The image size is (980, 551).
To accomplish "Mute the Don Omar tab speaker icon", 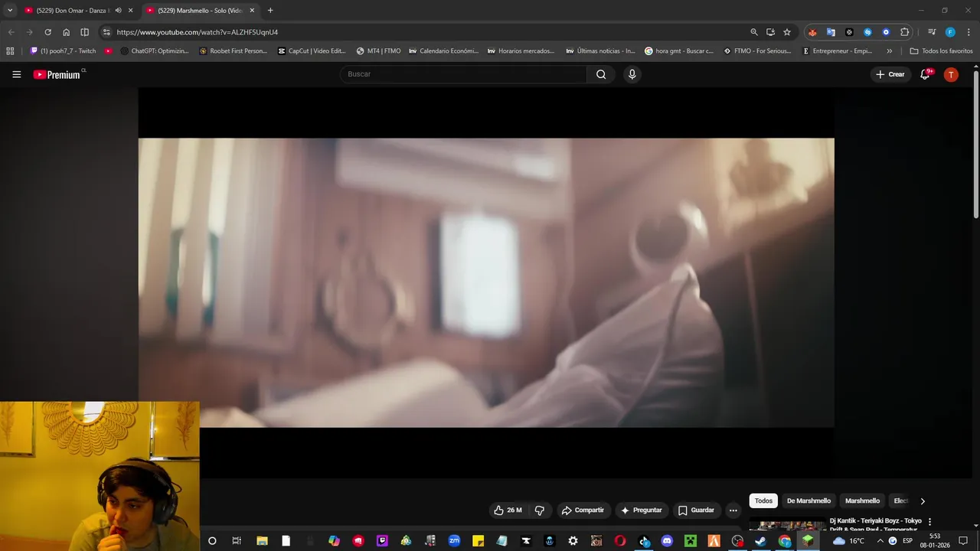I will (118, 11).
